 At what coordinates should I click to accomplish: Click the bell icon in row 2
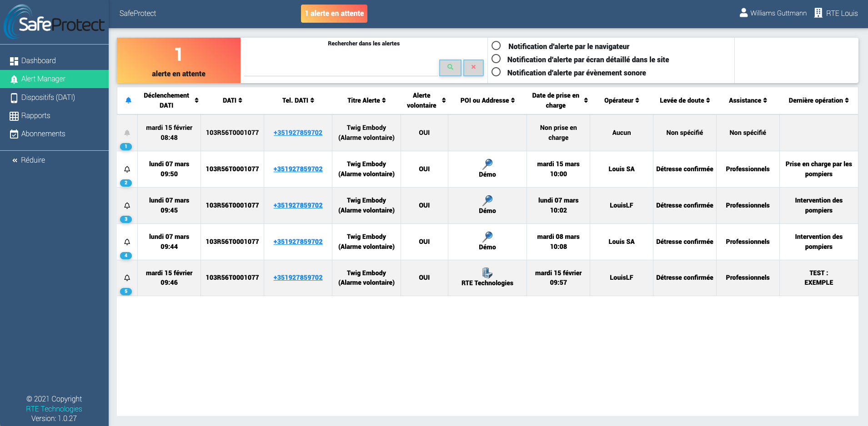pyautogui.click(x=127, y=169)
